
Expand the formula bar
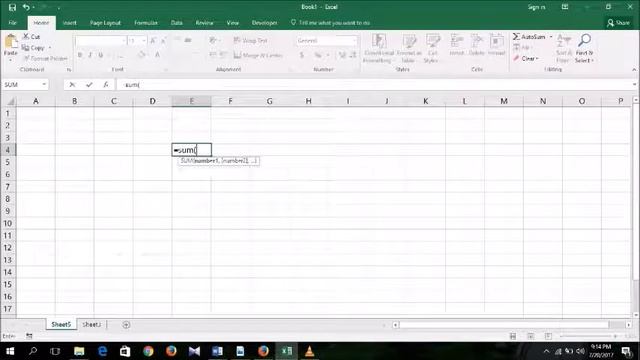tap(634, 84)
